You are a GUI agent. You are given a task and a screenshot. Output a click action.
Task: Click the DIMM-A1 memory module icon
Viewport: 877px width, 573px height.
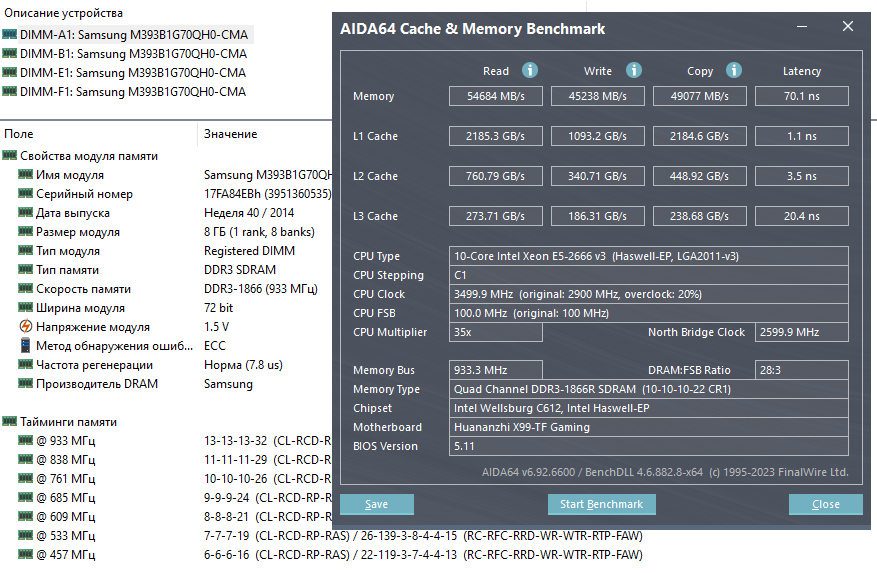(x=10, y=34)
